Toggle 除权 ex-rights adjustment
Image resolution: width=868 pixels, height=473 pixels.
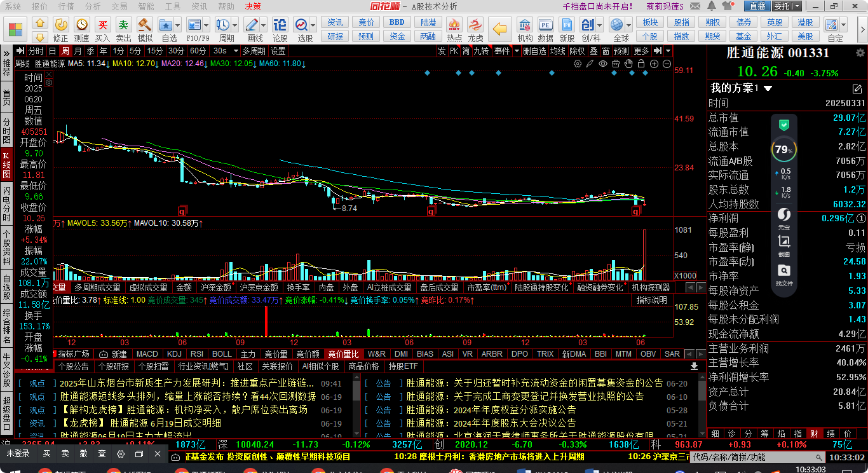(x=576, y=51)
